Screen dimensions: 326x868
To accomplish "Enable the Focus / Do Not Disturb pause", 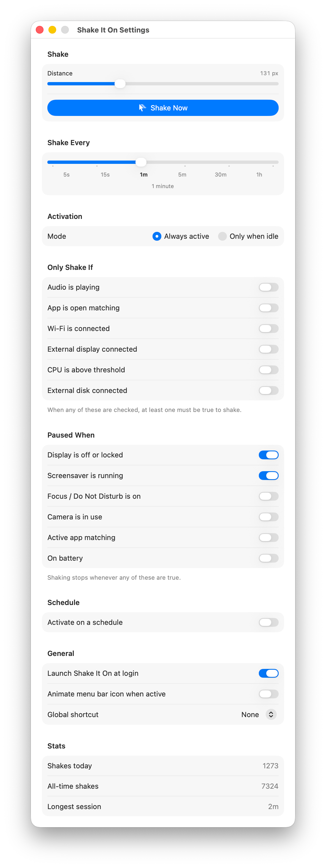I will coord(268,496).
